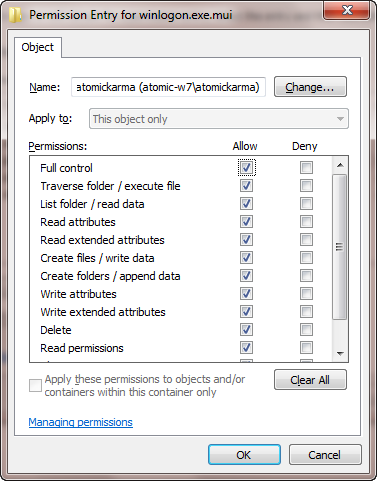The height and width of the screenshot is (481, 377).
Task: Click the permissions list scroll down arrow
Action: point(340,353)
